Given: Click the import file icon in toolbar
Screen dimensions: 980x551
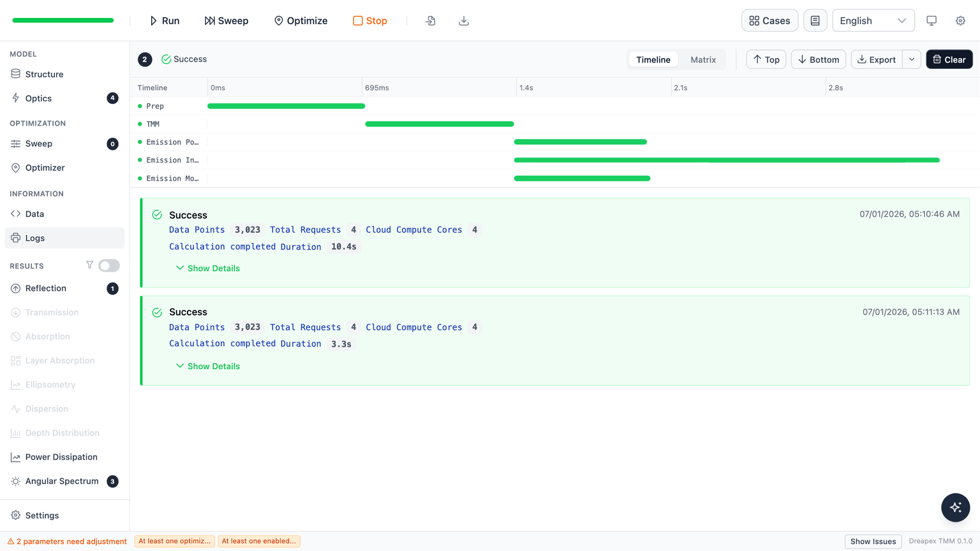Looking at the screenshot, I should [x=431, y=20].
